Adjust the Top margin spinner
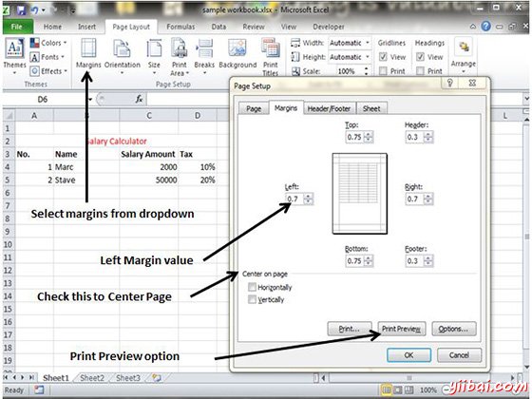 (369, 137)
